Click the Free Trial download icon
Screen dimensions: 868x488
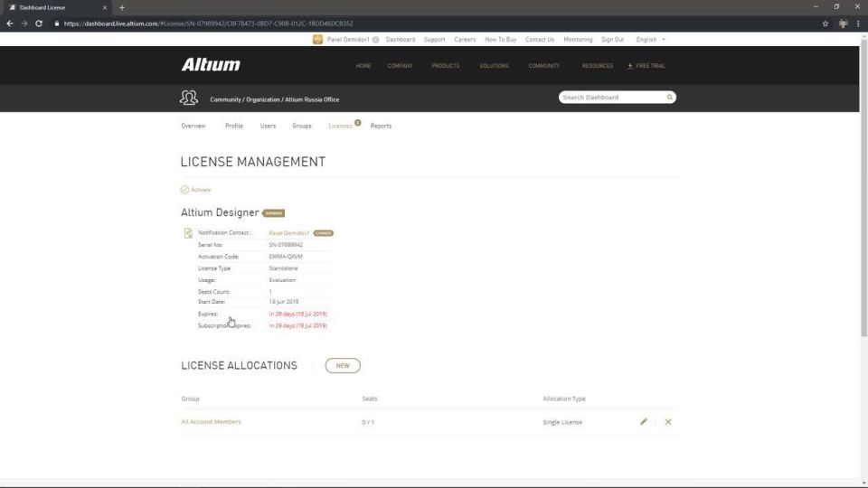[630, 66]
